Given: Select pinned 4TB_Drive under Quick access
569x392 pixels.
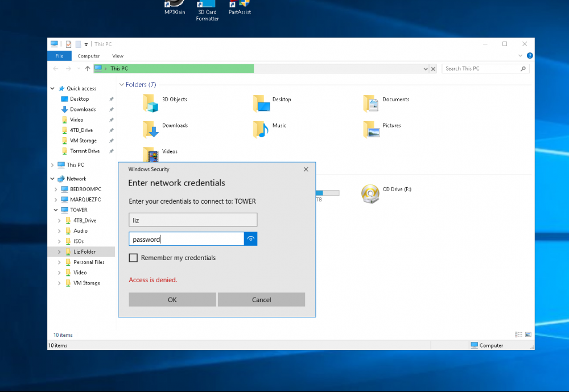Looking at the screenshot, I should tap(81, 130).
